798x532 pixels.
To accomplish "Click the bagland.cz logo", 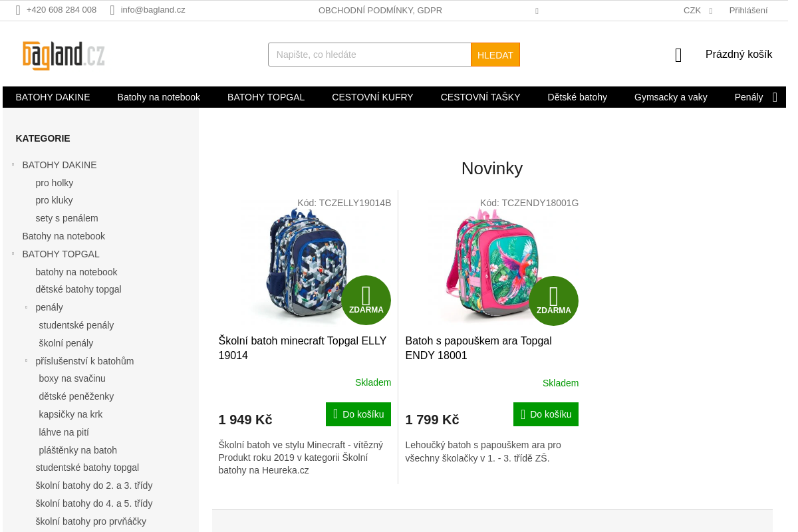I will [x=63, y=54].
